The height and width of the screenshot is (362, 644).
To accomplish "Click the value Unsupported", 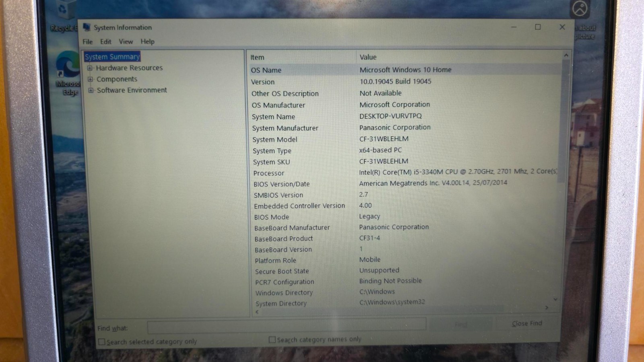I will (379, 270).
